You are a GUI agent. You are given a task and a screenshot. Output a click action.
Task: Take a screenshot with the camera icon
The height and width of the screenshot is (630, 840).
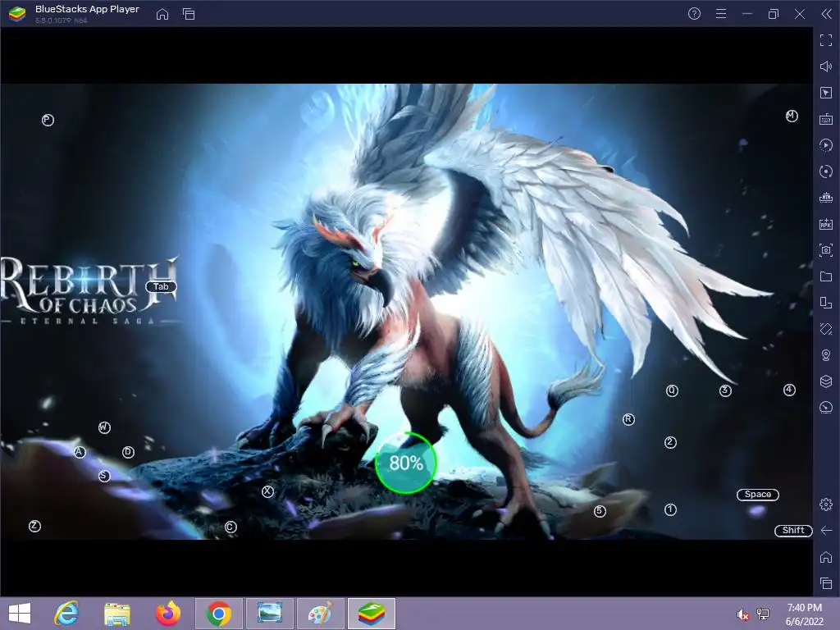(x=826, y=250)
